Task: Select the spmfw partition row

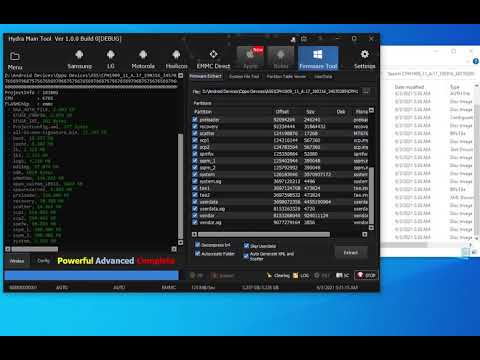Action: [280, 154]
